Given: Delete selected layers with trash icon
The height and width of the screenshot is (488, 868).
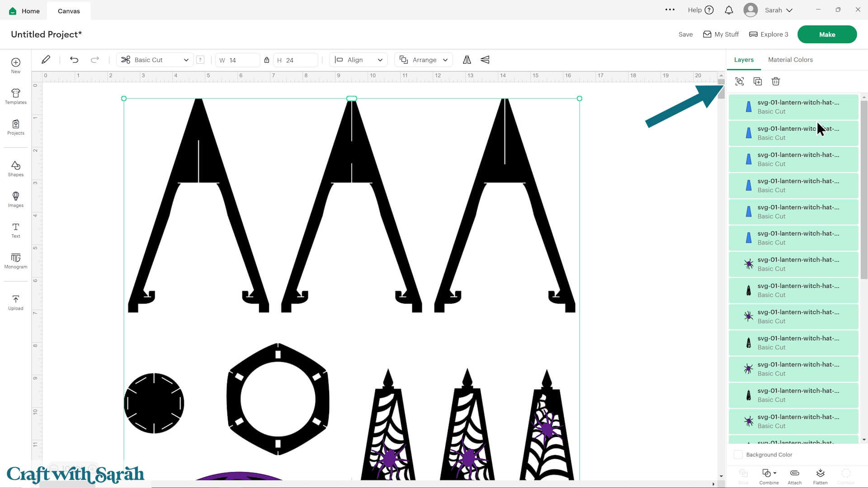Looking at the screenshot, I should pyautogui.click(x=776, y=81).
